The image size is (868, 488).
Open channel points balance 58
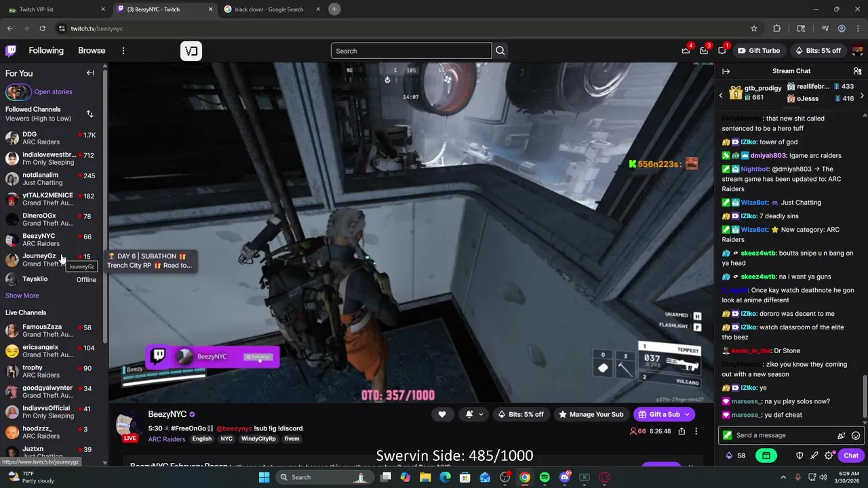click(x=736, y=455)
